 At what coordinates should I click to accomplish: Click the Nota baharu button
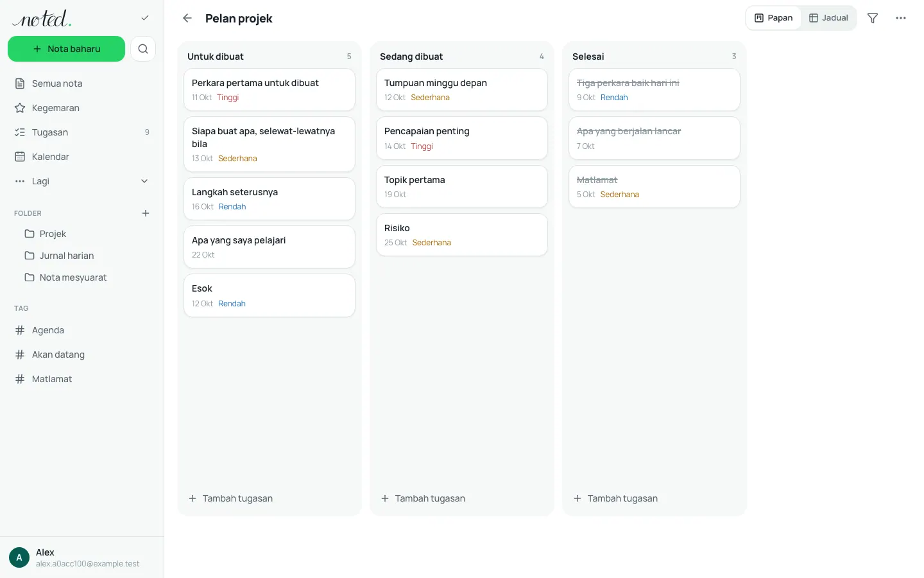[66, 49]
